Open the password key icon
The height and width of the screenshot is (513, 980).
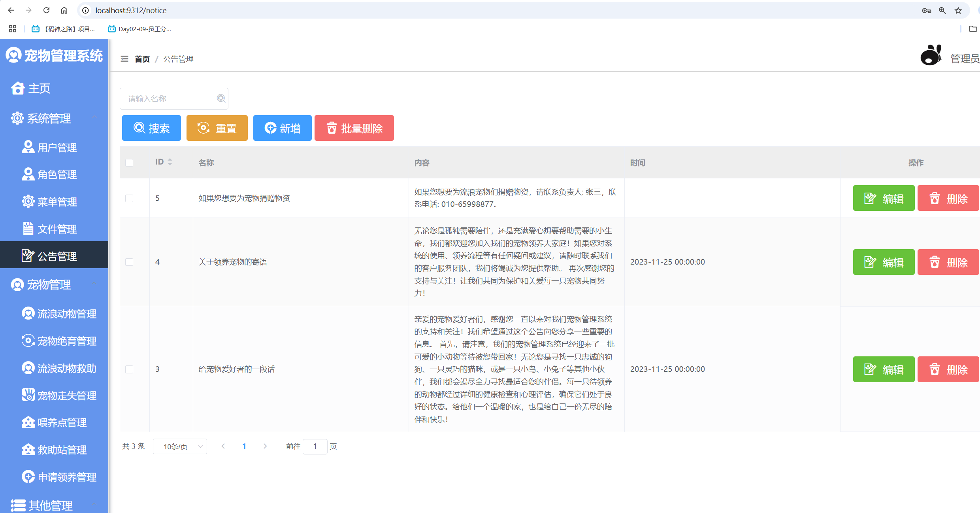[x=926, y=11]
